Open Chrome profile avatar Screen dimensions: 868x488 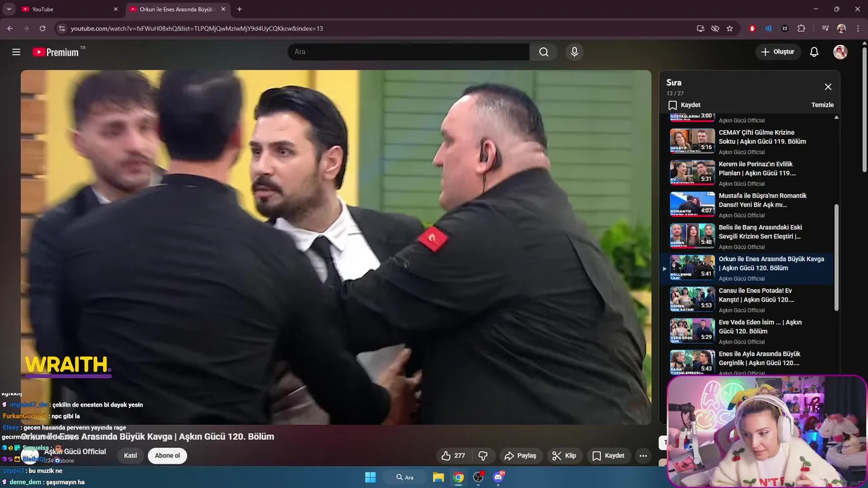(842, 28)
